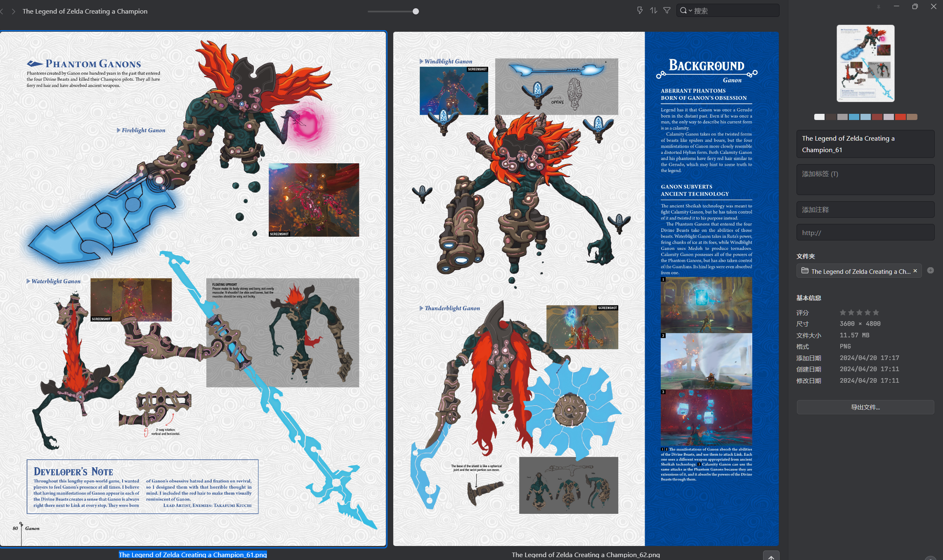This screenshot has width=943, height=560.
Task: Click the quick-switch lightning icon
Action: pyautogui.click(x=640, y=11)
